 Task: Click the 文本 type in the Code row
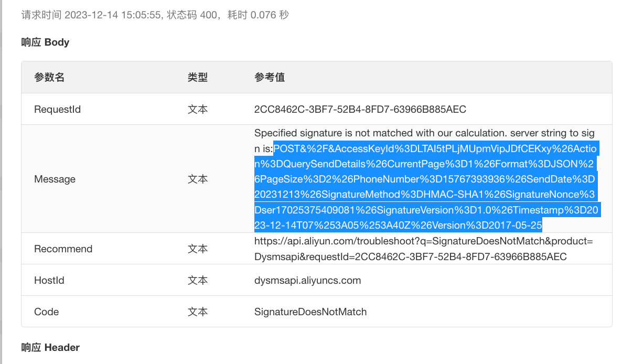[x=198, y=312]
